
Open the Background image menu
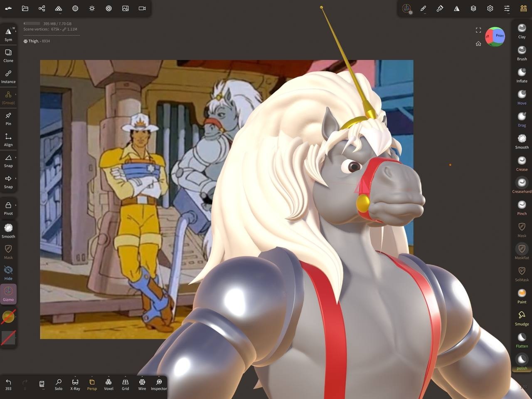coord(126,8)
